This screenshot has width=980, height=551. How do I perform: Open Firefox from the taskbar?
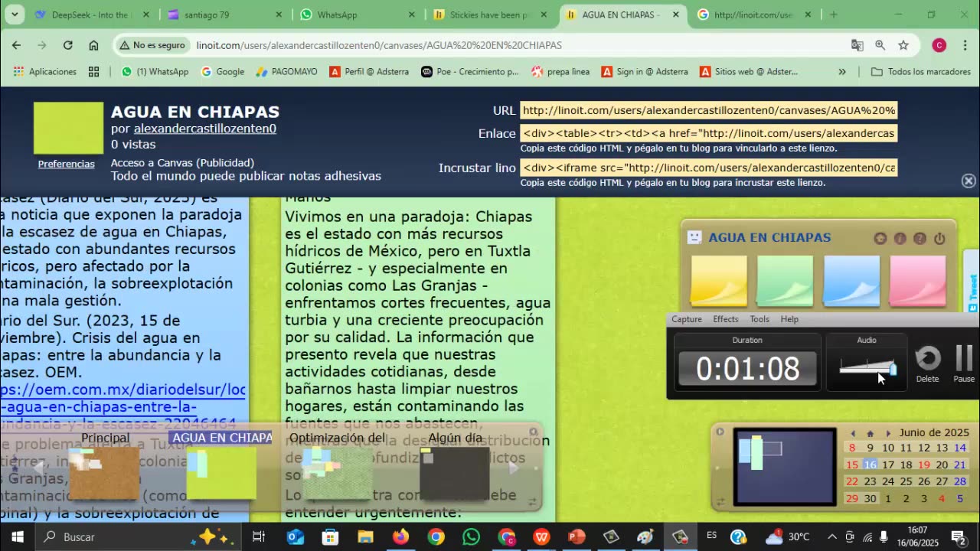tap(400, 536)
